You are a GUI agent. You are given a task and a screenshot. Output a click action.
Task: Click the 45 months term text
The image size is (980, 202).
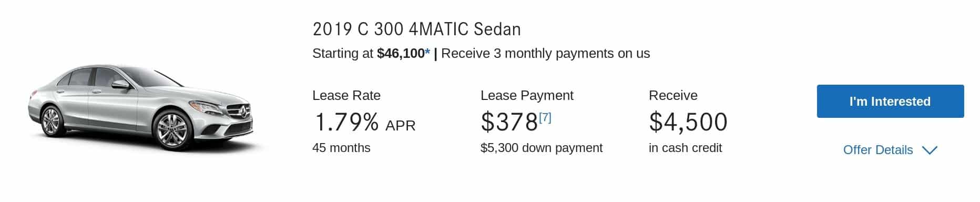[341, 148]
